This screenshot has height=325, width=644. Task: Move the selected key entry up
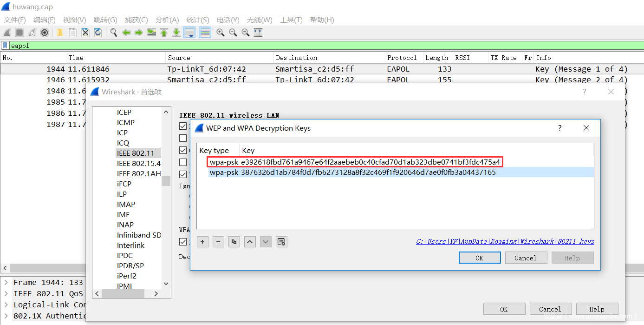click(x=250, y=242)
